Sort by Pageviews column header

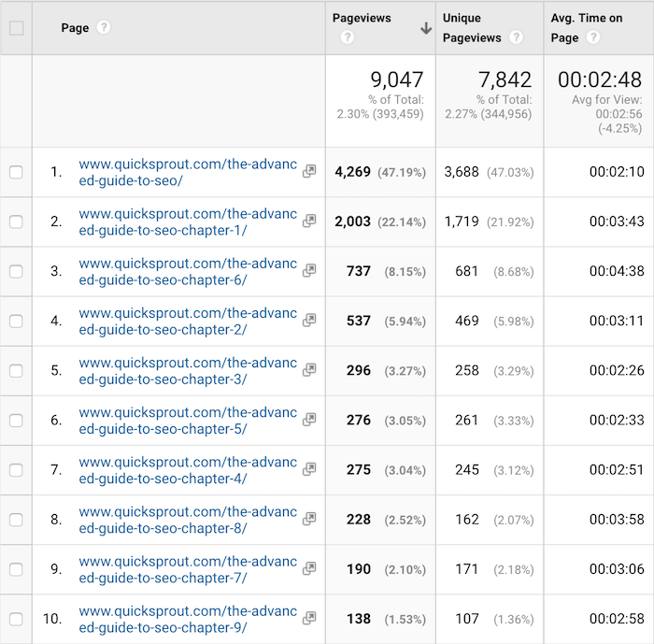pos(362,18)
